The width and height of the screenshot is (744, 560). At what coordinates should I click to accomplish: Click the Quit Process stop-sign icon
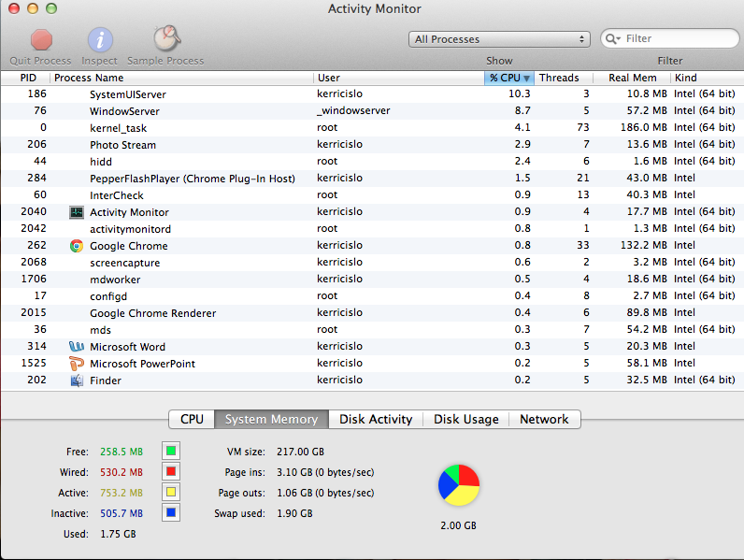(x=41, y=39)
